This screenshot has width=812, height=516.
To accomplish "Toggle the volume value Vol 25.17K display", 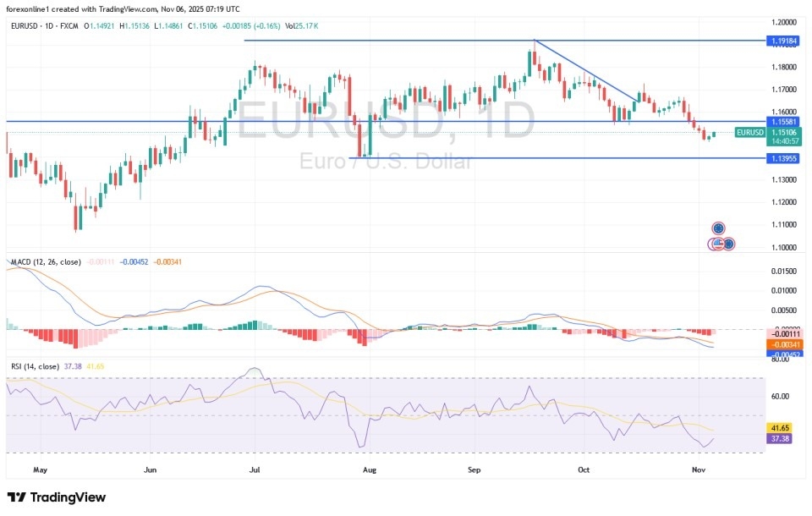I will point(301,26).
